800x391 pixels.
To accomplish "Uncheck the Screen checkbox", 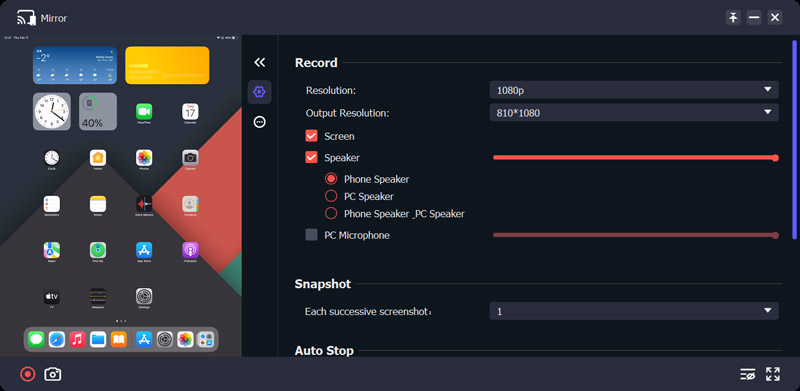I will [311, 136].
